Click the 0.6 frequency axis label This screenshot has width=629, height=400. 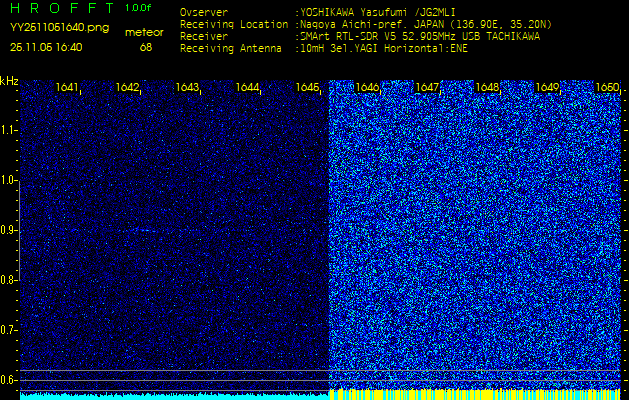click(7, 380)
